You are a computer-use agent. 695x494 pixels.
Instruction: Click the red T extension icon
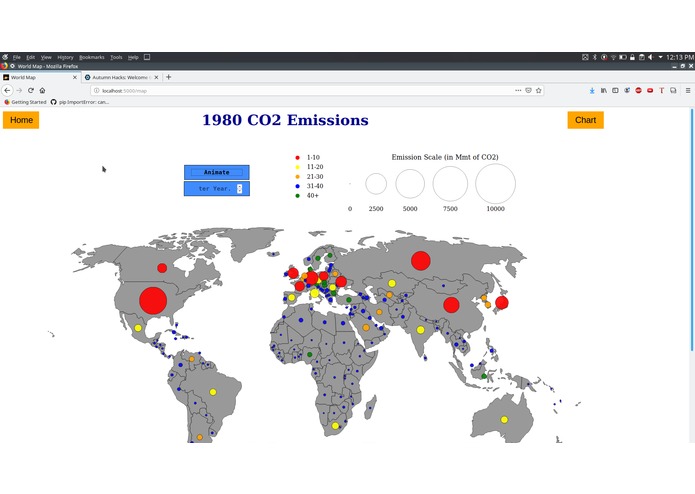pos(661,90)
